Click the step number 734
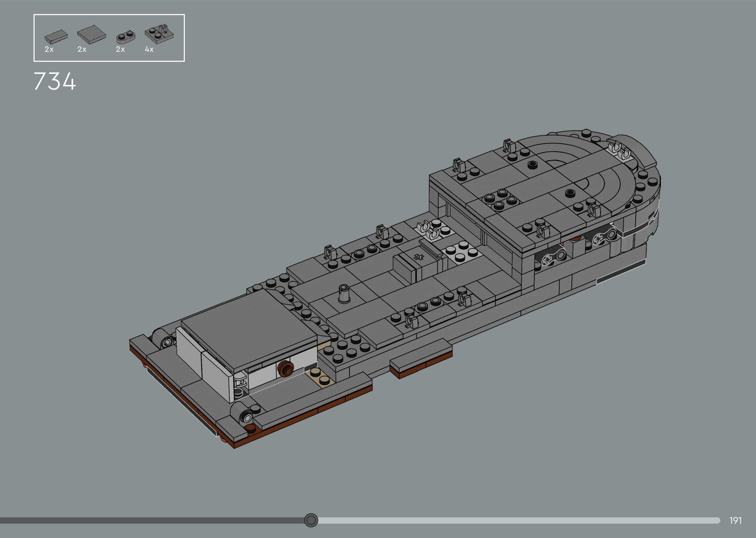The width and height of the screenshot is (756, 538). (x=55, y=82)
